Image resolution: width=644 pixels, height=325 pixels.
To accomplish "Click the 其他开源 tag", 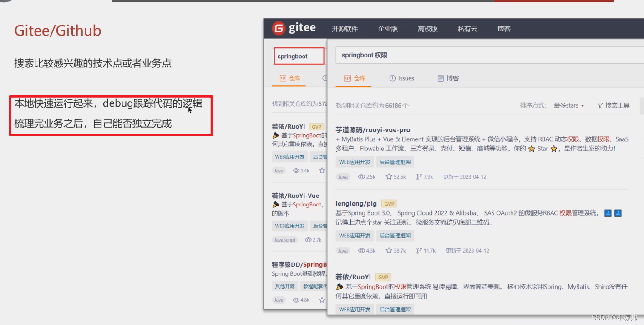I will [x=285, y=286].
